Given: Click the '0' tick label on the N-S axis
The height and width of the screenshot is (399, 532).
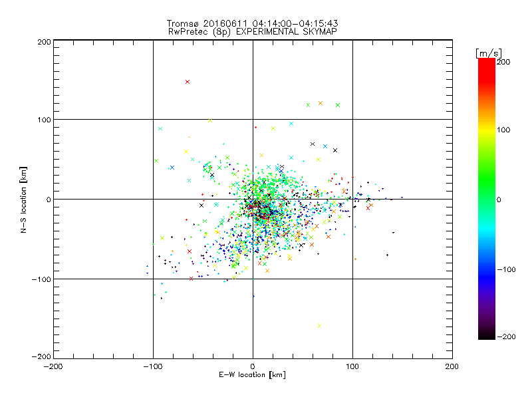Looking at the screenshot, I should (49, 199).
